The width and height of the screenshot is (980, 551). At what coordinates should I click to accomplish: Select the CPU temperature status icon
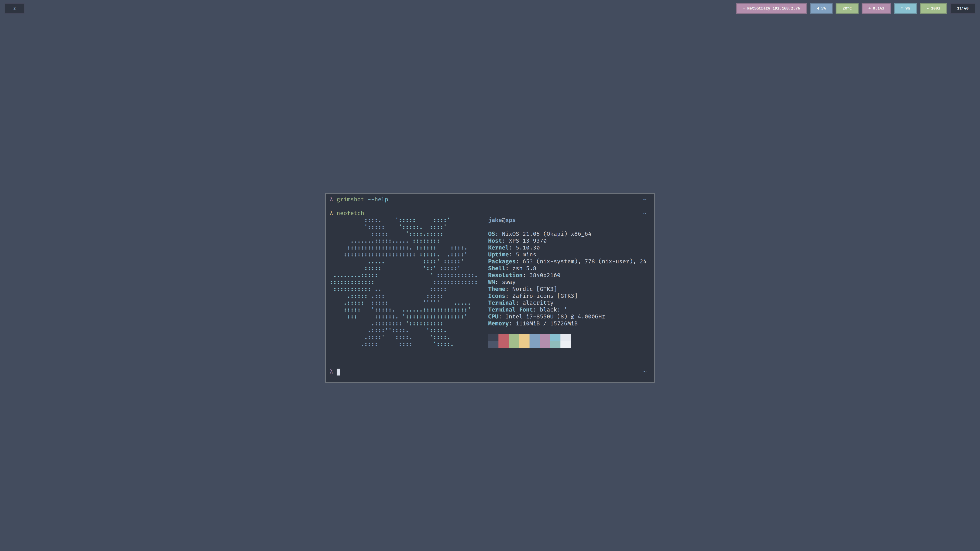(x=847, y=8)
